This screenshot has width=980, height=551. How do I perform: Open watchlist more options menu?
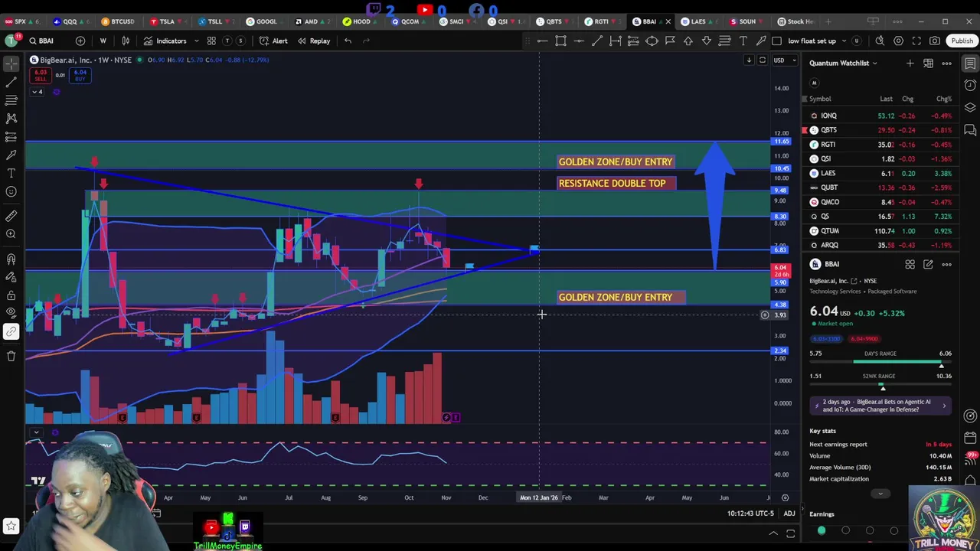coord(947,63)
